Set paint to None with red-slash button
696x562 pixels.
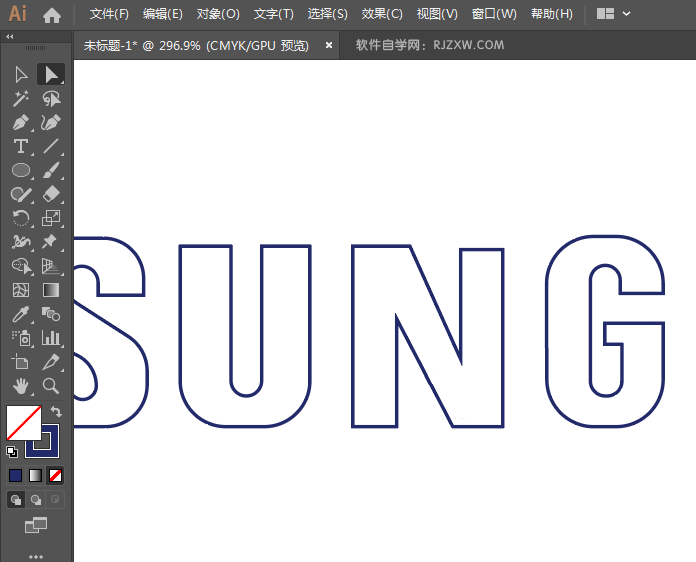point(56,475)
